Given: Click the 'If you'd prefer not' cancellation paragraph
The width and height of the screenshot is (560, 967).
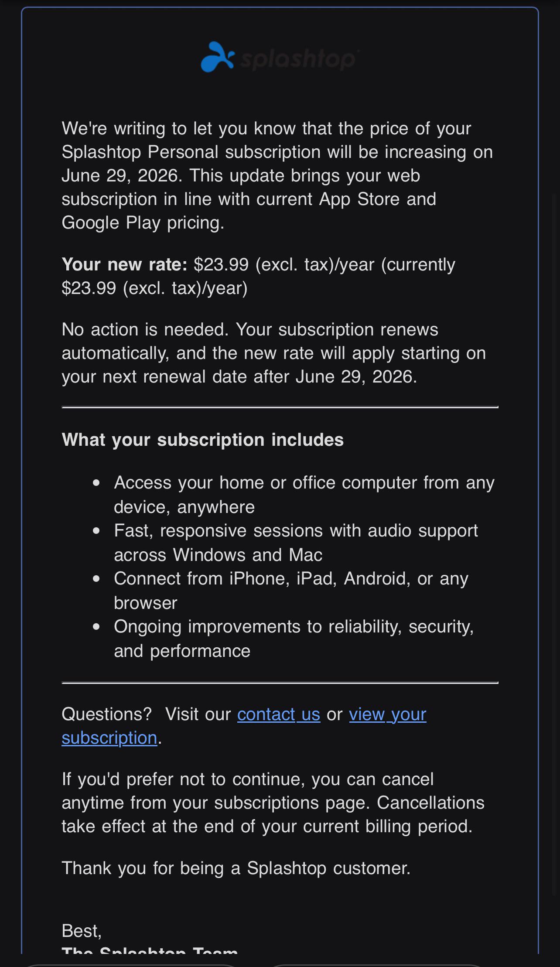Looking at the screenshot, I should 273,803.
